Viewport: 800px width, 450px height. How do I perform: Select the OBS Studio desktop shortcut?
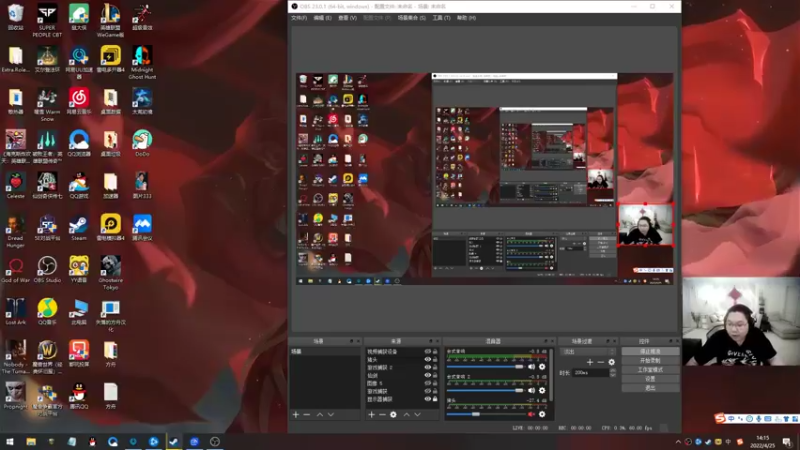click(47, 270)
